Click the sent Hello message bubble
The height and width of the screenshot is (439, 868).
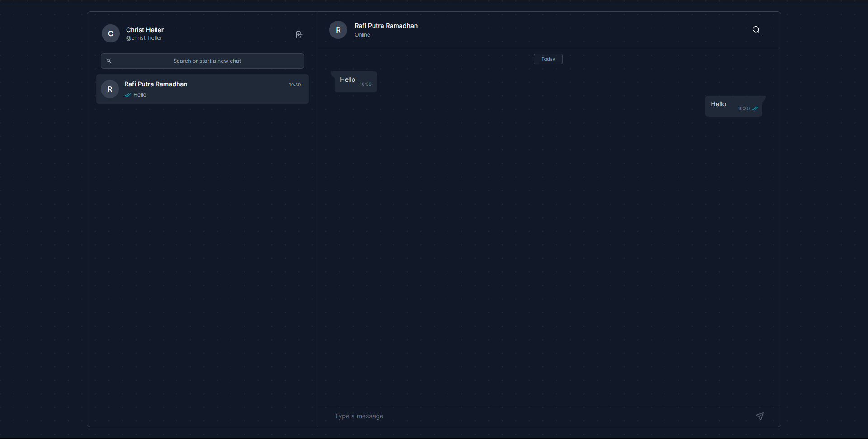[735, 106]
